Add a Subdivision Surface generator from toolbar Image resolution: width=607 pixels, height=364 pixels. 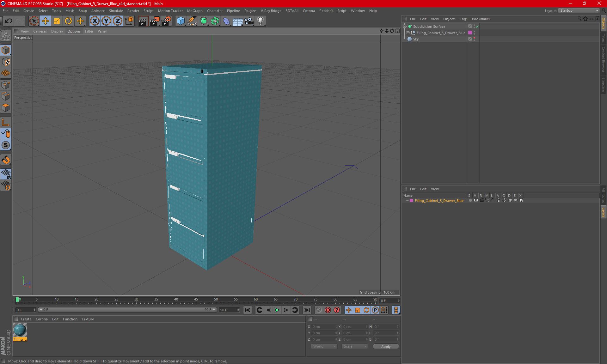(204, 21)
